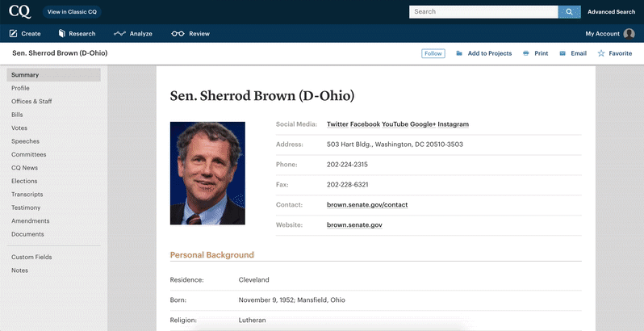
Task: Click Sherrod Brown's portrait photo
Action: [207, 173]
